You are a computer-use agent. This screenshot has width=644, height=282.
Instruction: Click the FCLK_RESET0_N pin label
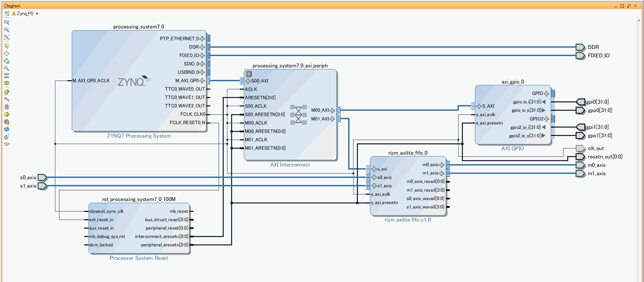(187, 123)
